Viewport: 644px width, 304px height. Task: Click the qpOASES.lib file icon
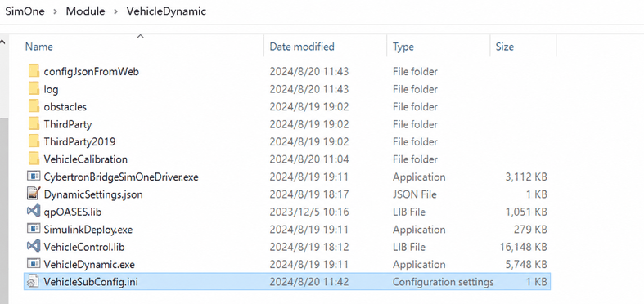(34, 212)
